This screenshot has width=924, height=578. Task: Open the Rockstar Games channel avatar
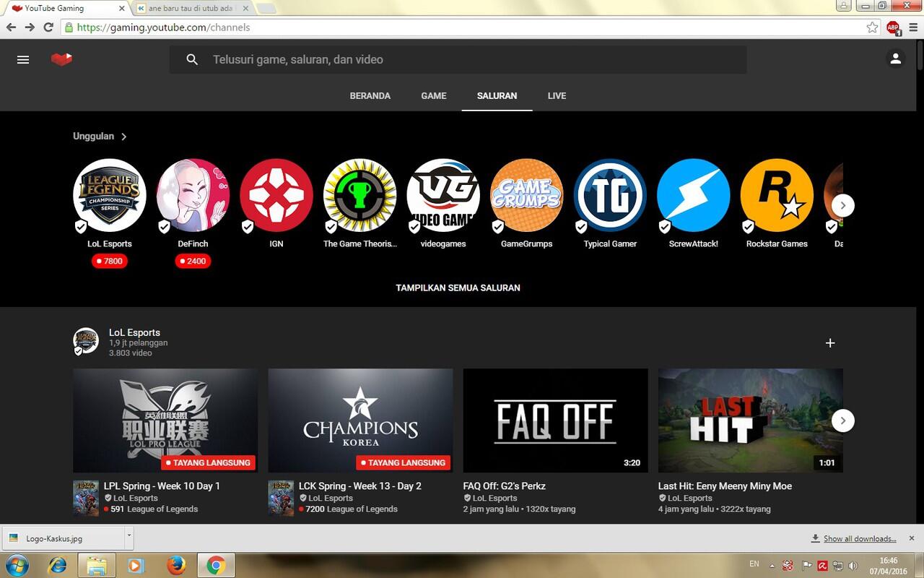(777, 195)
